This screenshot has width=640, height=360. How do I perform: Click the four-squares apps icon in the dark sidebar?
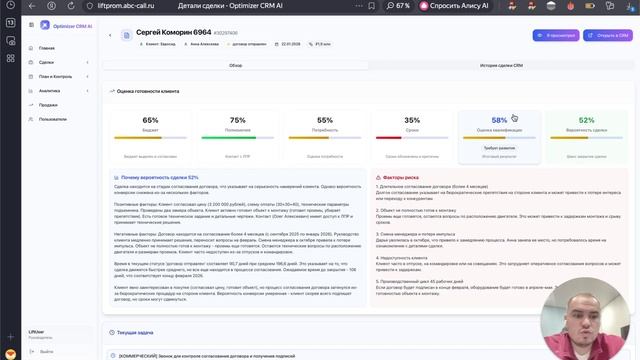pos(11,58)
